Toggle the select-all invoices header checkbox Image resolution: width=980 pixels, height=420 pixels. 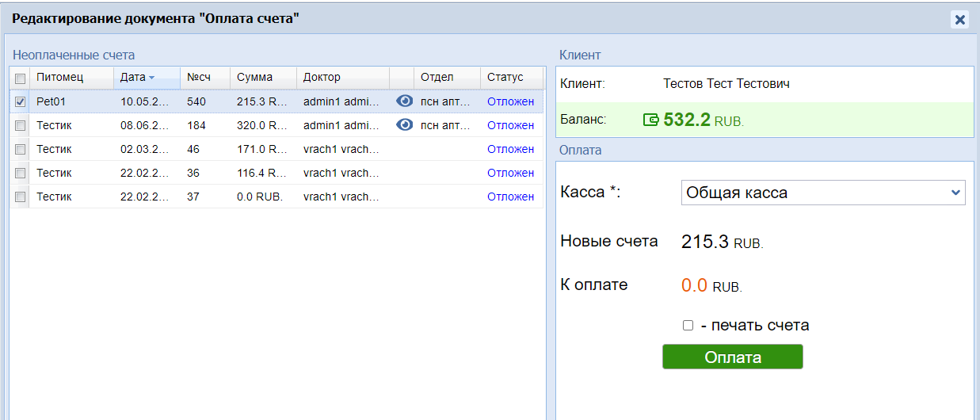tap(21, 78)
